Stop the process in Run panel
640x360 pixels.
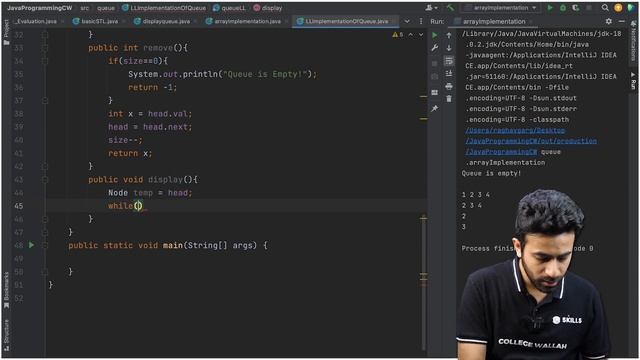point(435,64)
